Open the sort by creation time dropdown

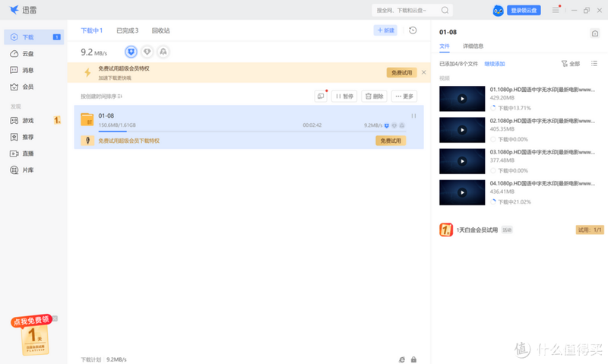[x=101, y=97]
